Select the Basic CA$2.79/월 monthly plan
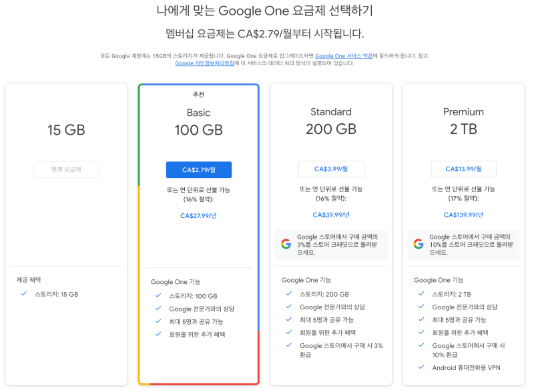534x392 pixels. (199, 170)
